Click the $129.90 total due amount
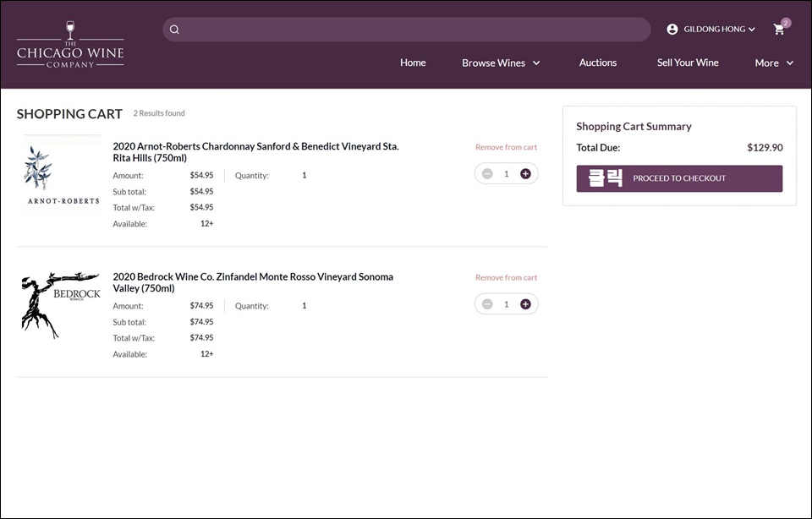 point(765,147)
